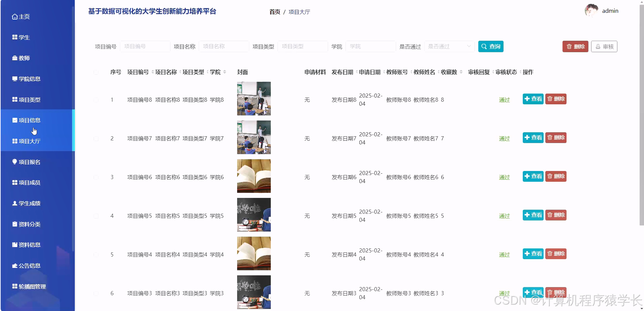This screenshot has width=644, height=311.
Task: Sort by 项目名称 column arrows
Action: click(x=180, y=72)
